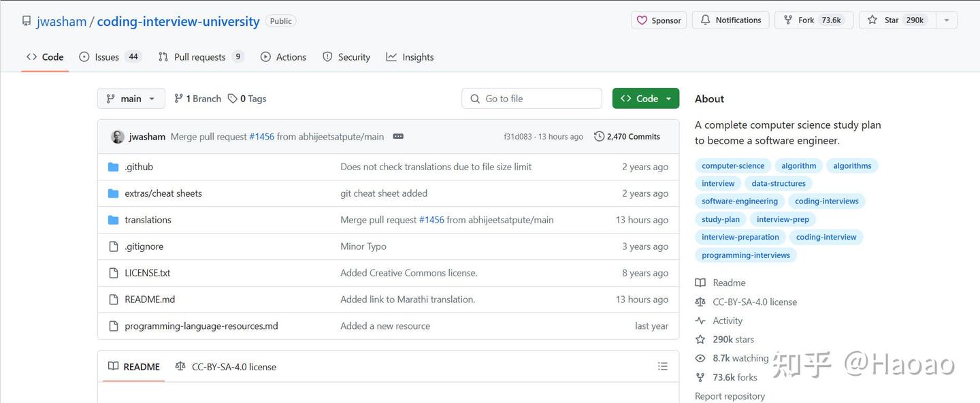Viewport: 980px width, 403px height.
Task: Go to the Actions tab
Action: tap(284, 57)
